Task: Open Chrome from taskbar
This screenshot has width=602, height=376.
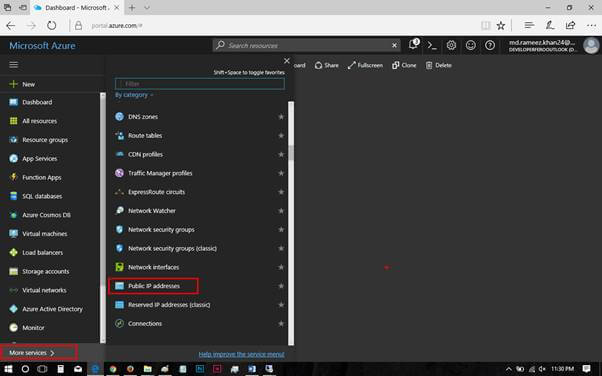Action: point(113,369)
